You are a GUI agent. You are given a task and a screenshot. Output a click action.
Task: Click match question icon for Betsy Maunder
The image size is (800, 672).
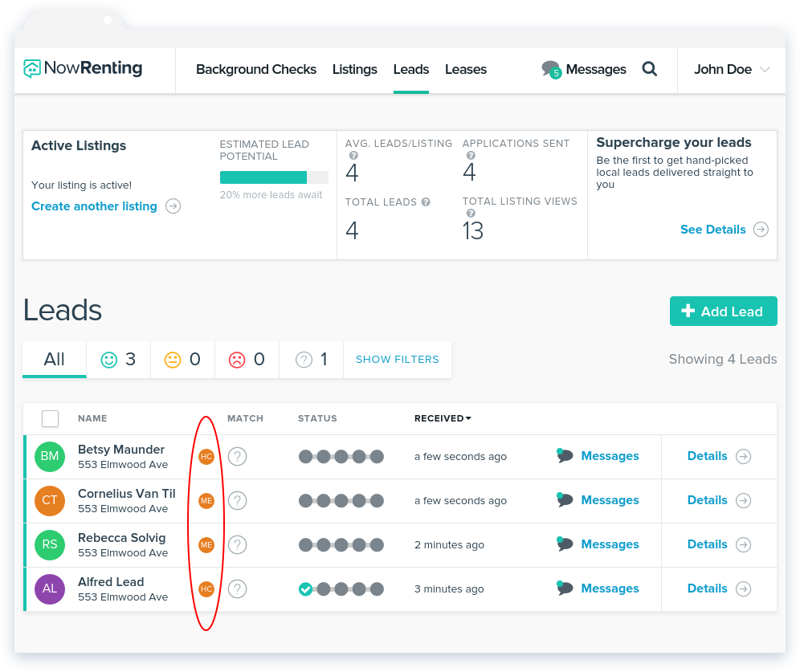(x=237, y=456)
